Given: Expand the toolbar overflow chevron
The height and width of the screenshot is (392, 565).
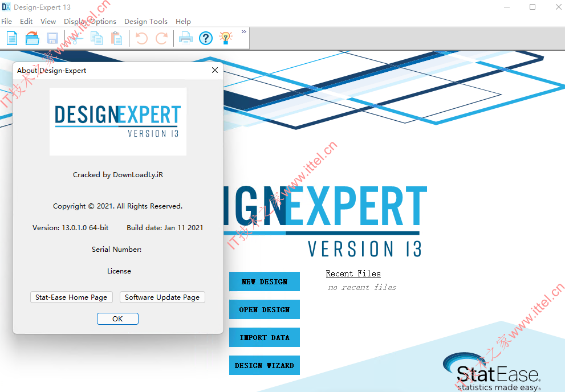Looking at the screenshot, I should (244, 32).
